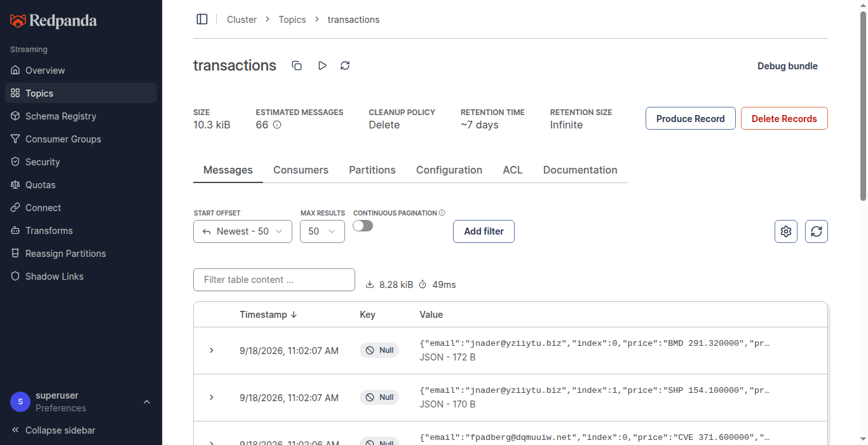Collapse sidebar using the bottom control
868x445 pixels.
click(53, 430)
